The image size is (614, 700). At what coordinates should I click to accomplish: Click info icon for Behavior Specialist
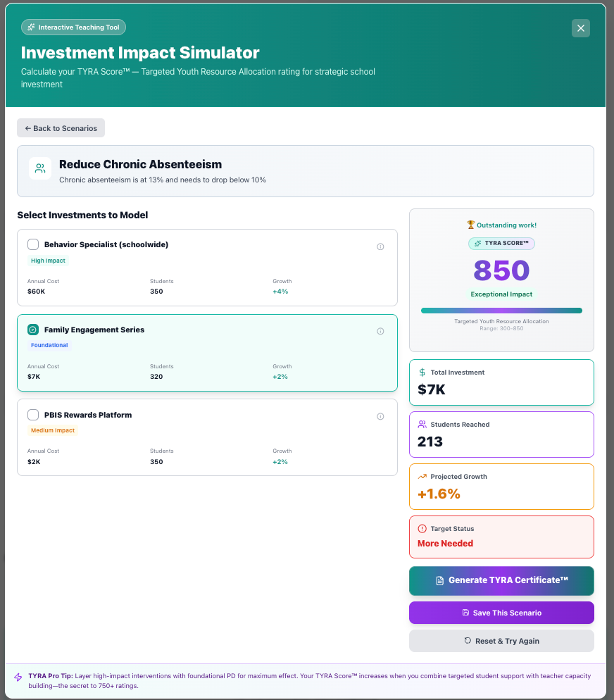point(380,246)
